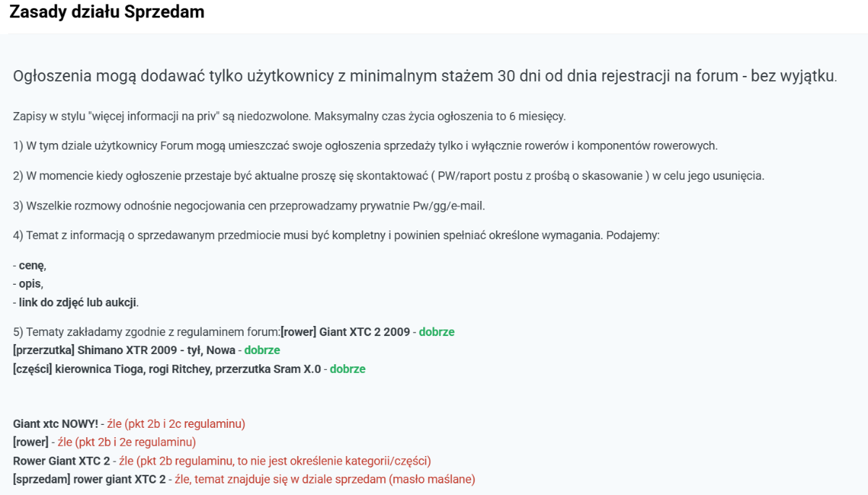Screen dimensions: 868x495
Task: Click the 30-day registration requirement sentence
Action: tap(425, 76)
